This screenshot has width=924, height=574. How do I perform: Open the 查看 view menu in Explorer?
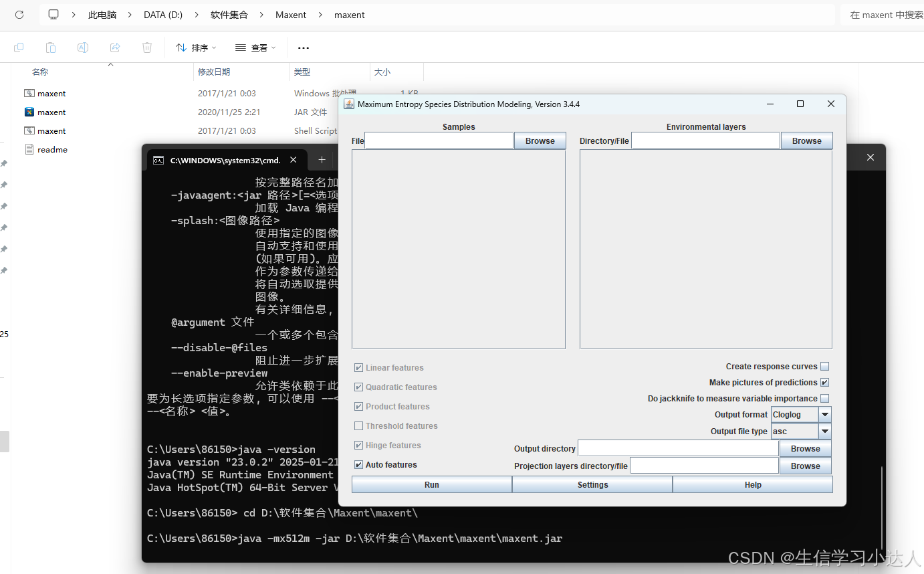(x=255, y=47)
